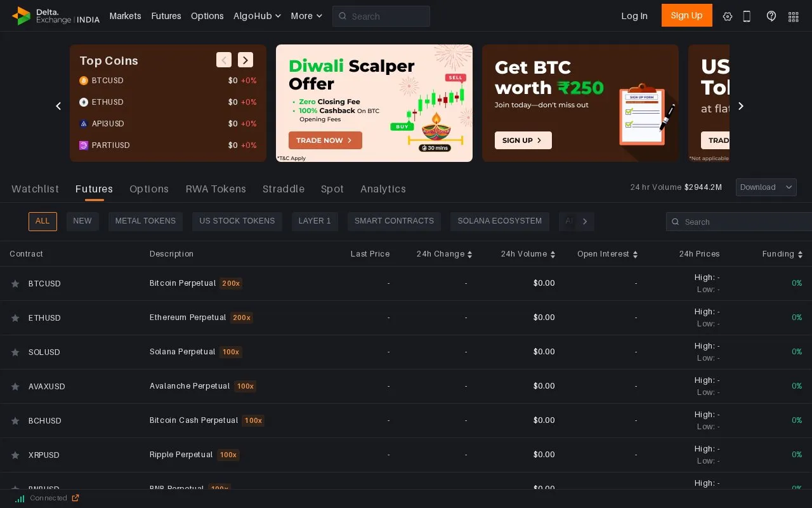The height and width of the screenshot is (508, 812).
Task: Slide banner carousel right arrow
Action: point(740,106)
